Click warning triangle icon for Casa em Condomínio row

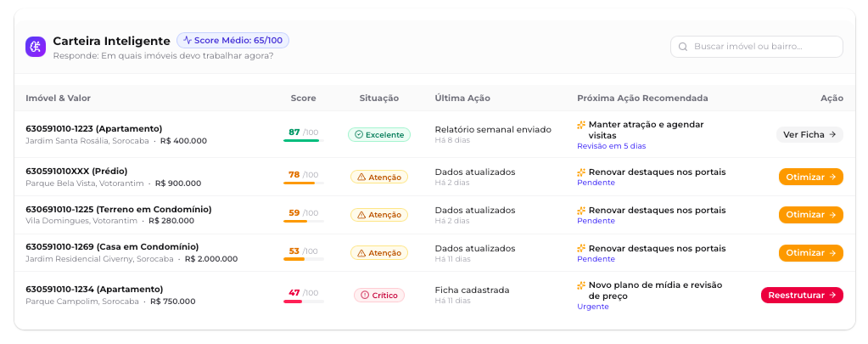tap(361, 253)
